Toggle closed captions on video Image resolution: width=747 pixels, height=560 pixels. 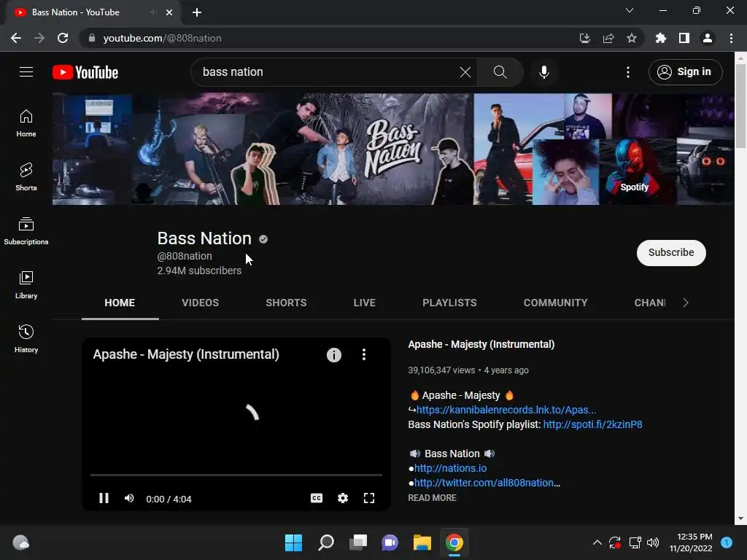(317, 498)
